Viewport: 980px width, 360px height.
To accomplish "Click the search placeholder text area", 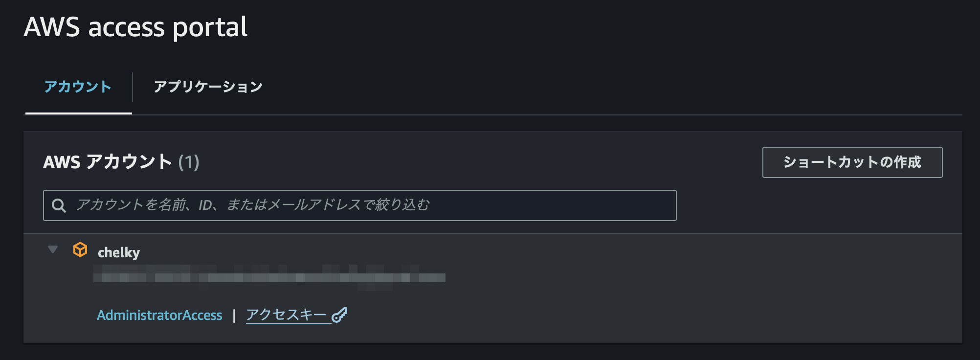I will [x=253, y=205].
